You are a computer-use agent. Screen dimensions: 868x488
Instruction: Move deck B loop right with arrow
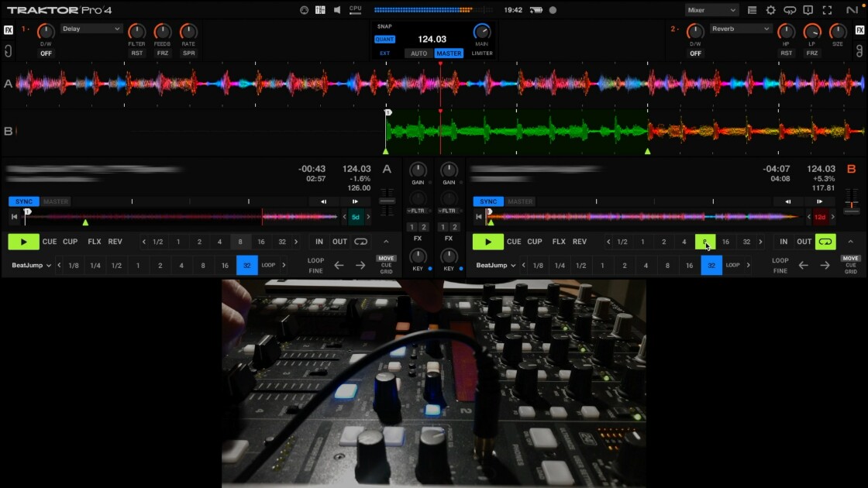[825, 266]
